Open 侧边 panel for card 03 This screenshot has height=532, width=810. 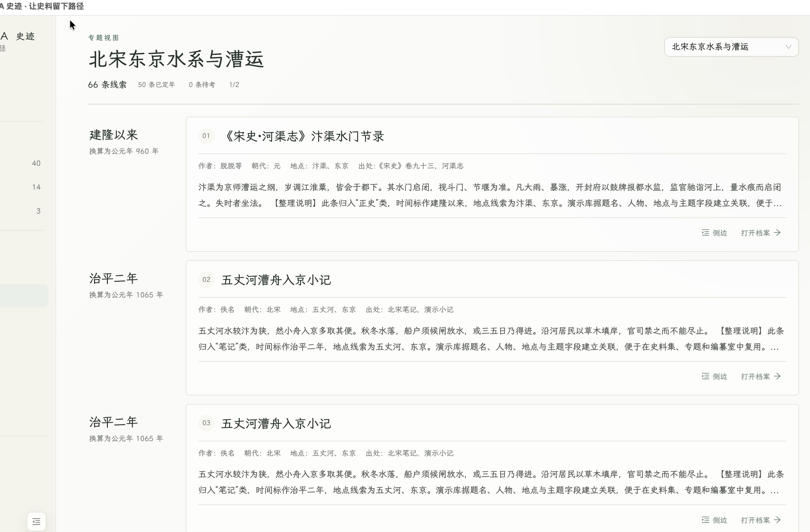click(714, 520)
